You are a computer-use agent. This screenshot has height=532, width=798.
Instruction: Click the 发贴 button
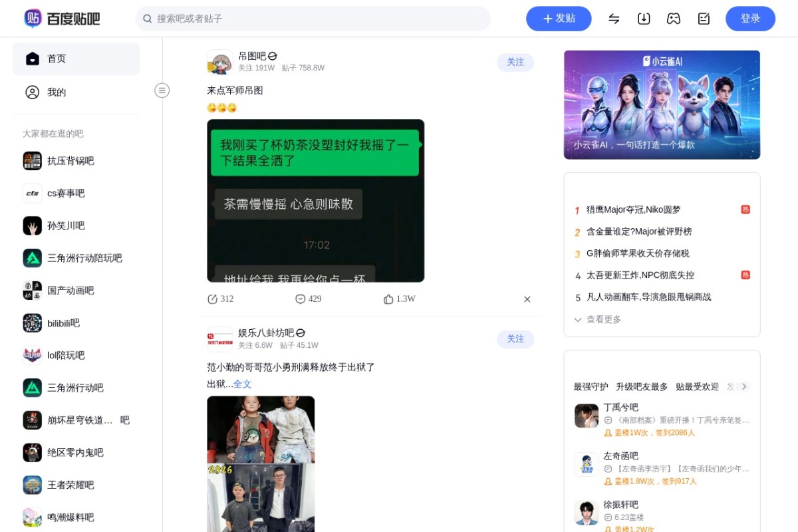[559, 19]
